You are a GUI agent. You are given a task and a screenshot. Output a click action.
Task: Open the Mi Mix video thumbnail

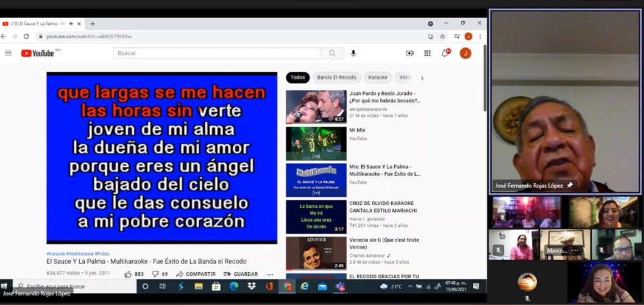(316, 143)
